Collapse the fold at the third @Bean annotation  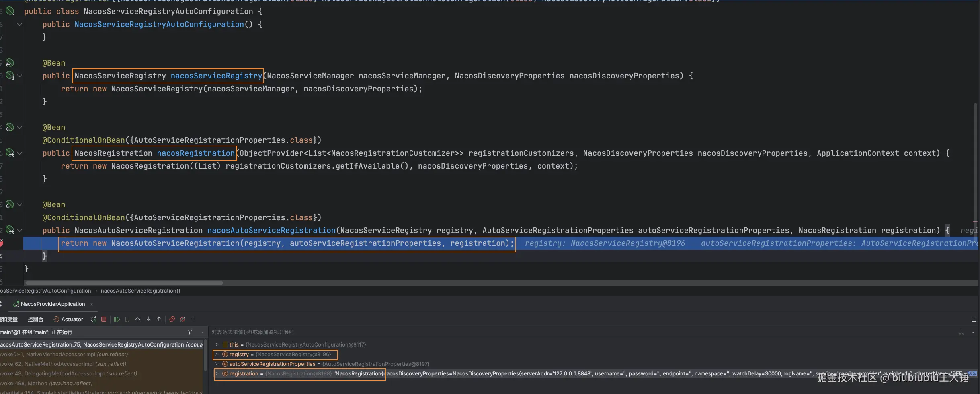pos(19,204)
